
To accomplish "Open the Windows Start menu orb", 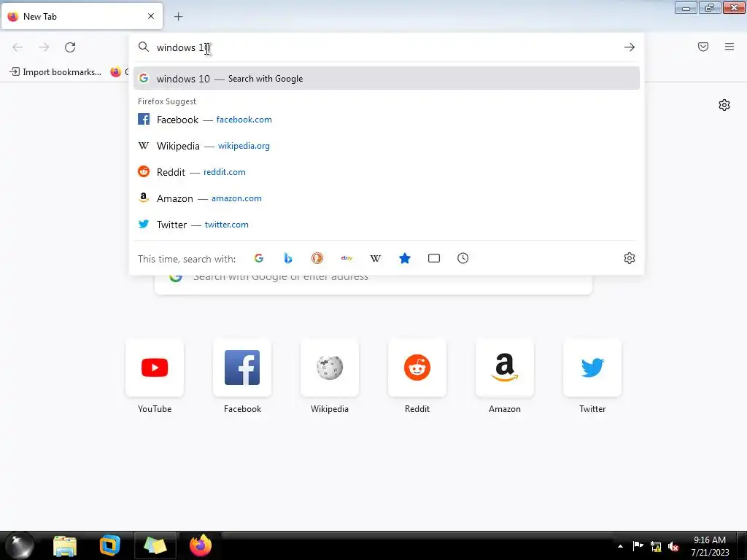I will [x=20, y=545].
